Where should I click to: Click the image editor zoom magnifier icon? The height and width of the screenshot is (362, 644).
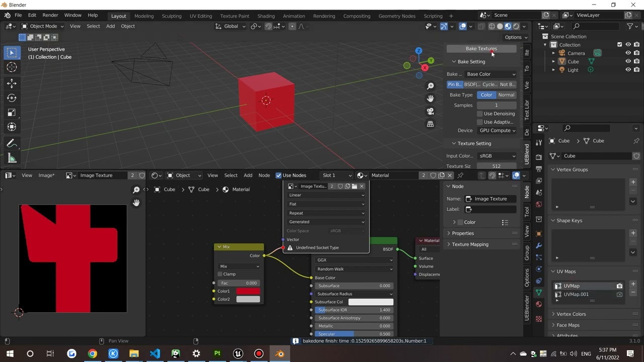(x=136, y=190)
